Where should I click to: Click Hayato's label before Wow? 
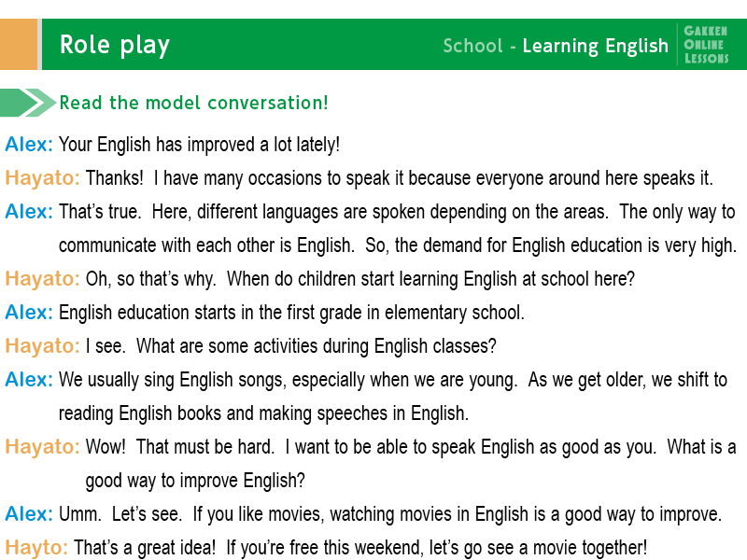point(42,447)
